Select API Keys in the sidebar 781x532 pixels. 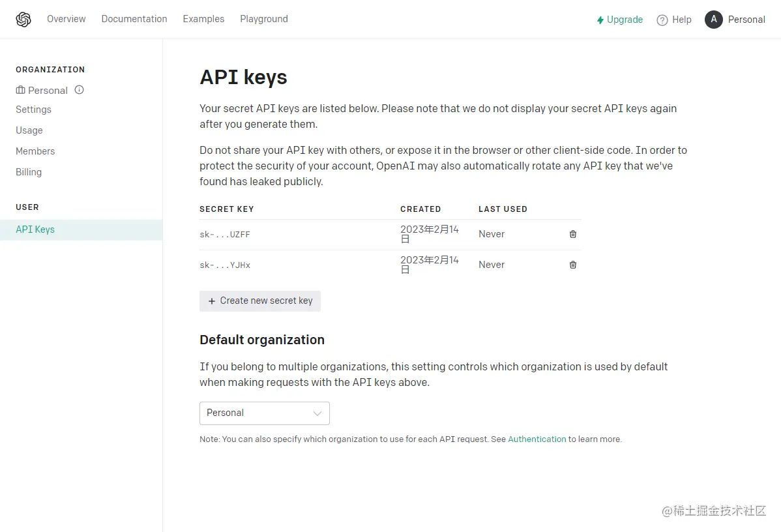pyautogui.click(x=81, y=229)
